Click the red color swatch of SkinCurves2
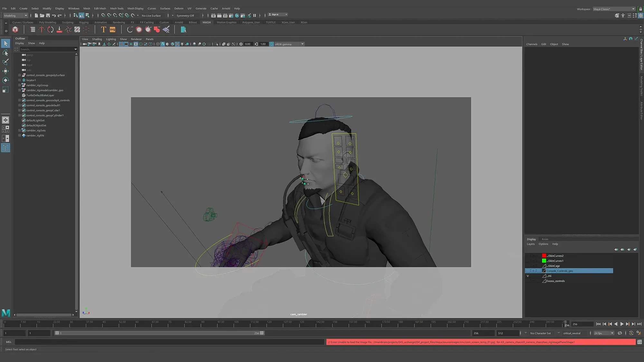 click(544, 256)
